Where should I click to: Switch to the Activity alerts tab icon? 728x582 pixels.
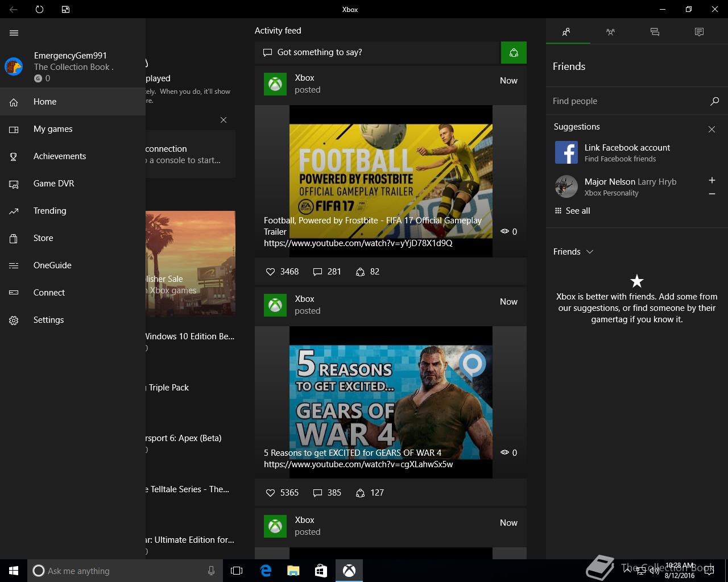coord(699,32)
